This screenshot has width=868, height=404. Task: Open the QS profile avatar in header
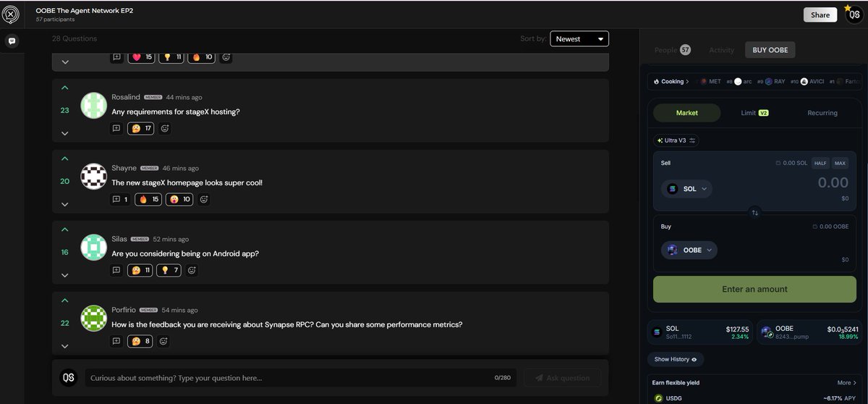pyautogui.click(x=854, y=14)
